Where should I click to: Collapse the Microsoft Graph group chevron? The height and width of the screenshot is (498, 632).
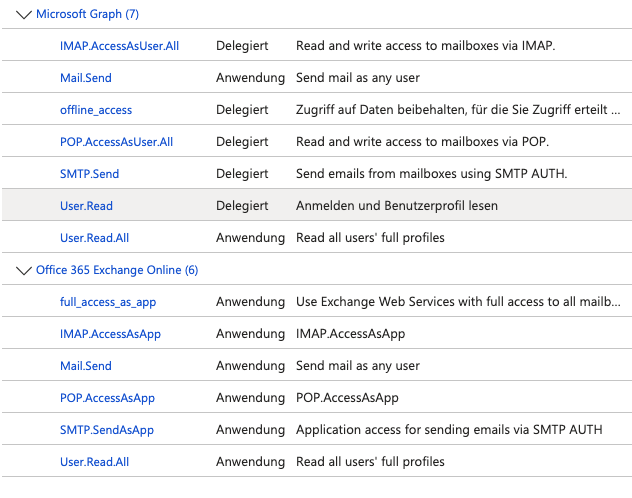(24, 15)
